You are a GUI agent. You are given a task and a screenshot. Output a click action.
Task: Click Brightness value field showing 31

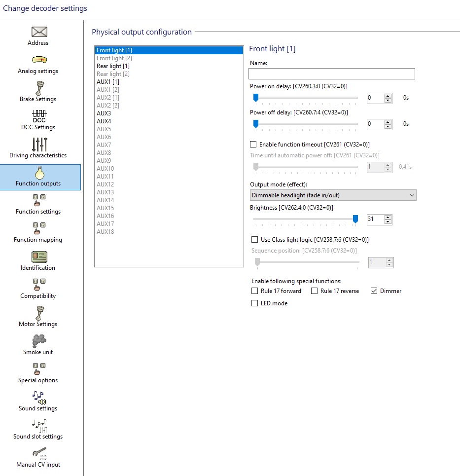(x=376, y=220)
